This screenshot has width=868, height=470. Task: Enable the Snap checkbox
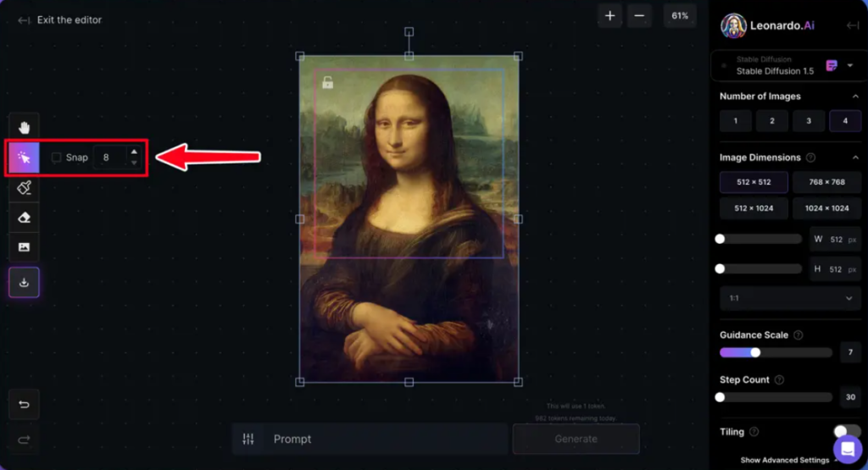click(x=56, y=158)
